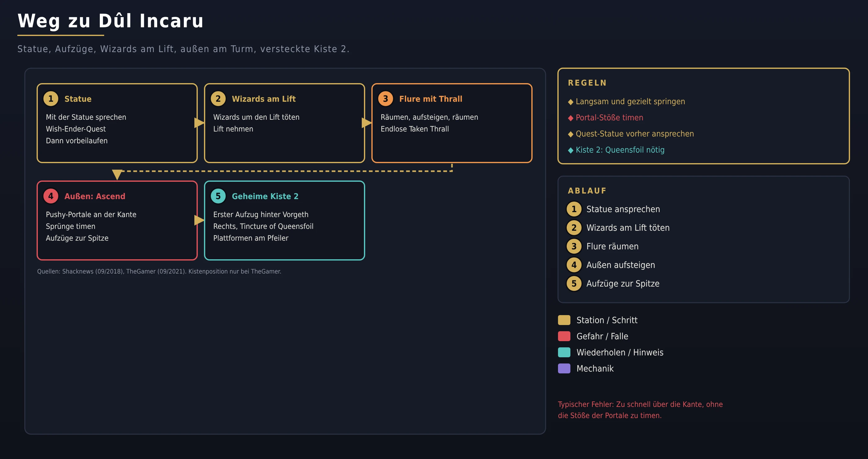Click the line Dann vorbeilaufen
Viewport: 868px width, 459px height.
tap(77, 141)
